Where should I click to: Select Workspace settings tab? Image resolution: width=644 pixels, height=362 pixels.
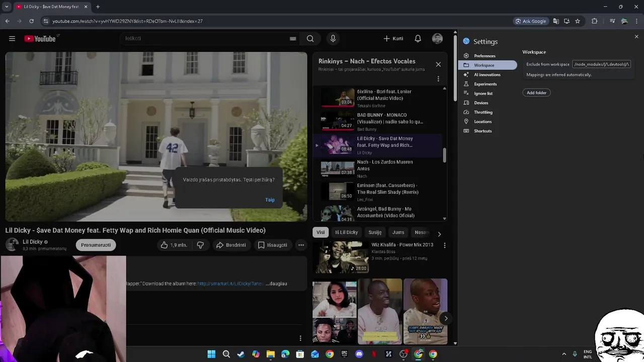487,65
